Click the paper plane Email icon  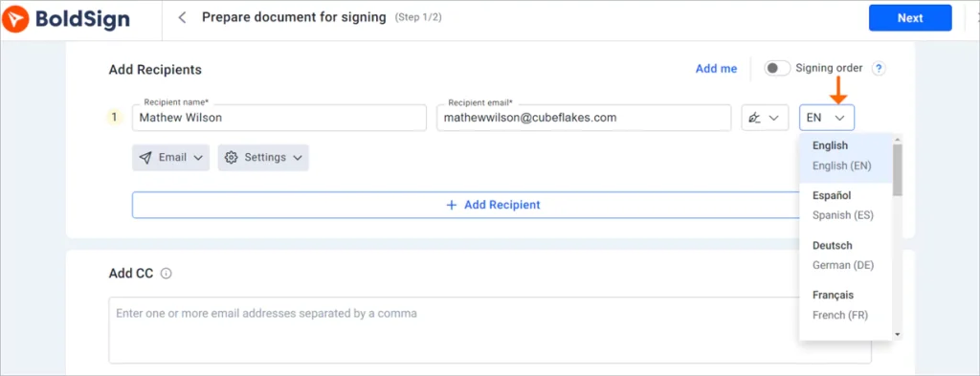click(145, 158)
